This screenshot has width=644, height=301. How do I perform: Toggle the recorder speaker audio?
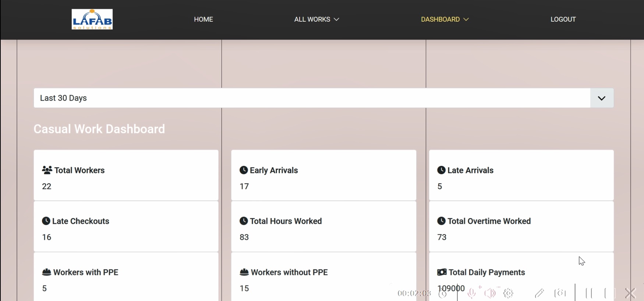coord(490,293)
